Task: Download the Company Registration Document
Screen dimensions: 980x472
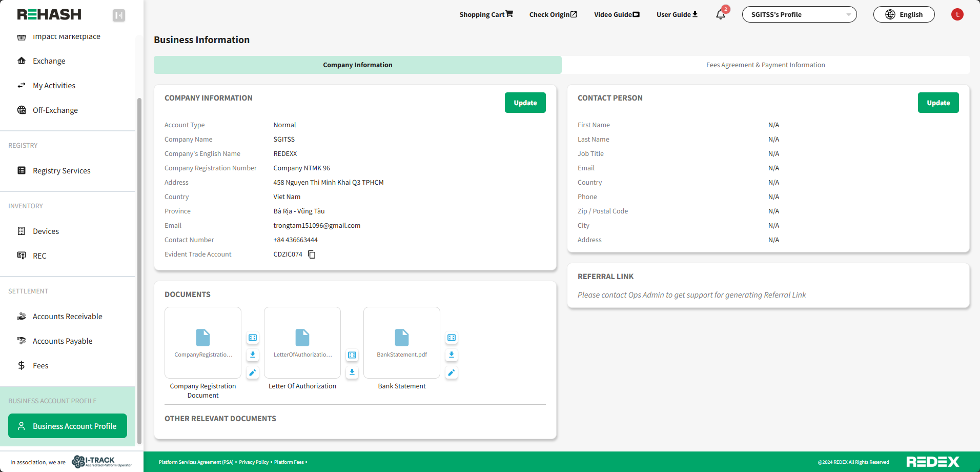Action: 253,355
